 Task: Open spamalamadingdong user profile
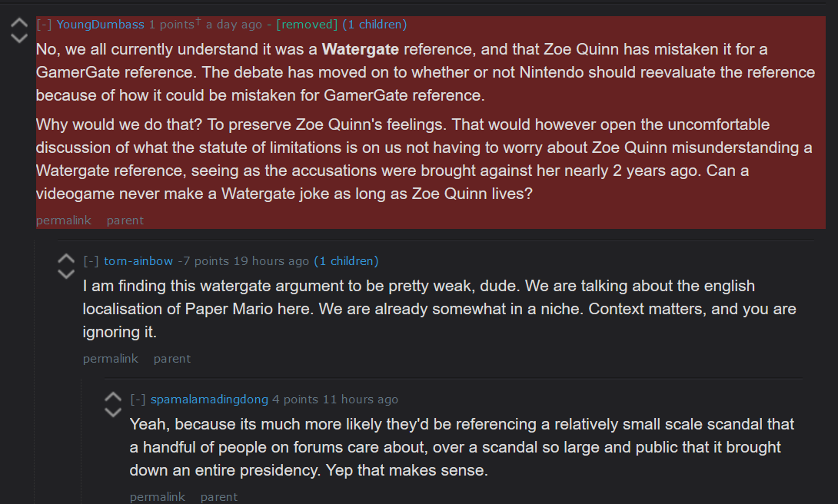[x=209, y=400]
